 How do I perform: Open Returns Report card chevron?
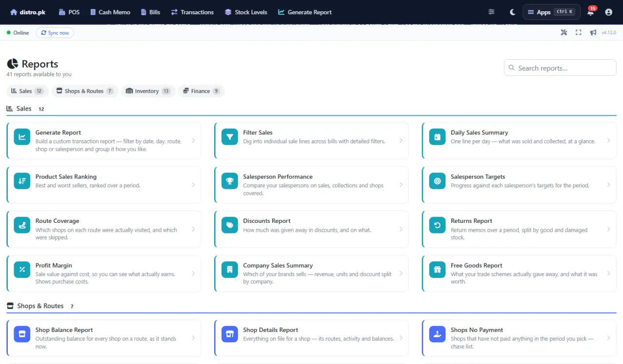tap(609, 229)
